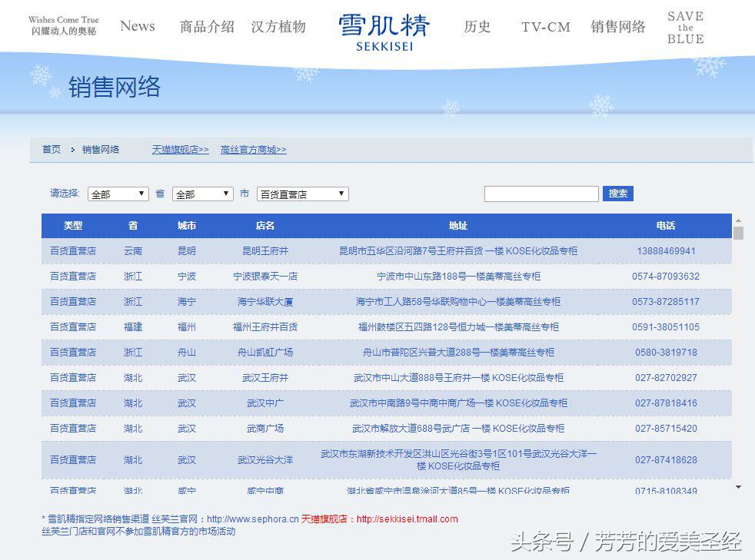The height and width of the screenshot is (560, 755).
Task: Open the 汉方植物 menu item
Action: click(x=278, y=26)
